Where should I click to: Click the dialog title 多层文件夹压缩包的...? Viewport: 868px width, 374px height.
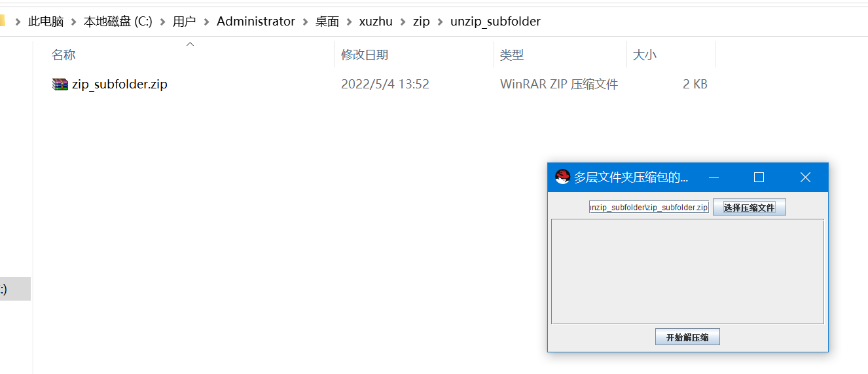tap(631, 177)
